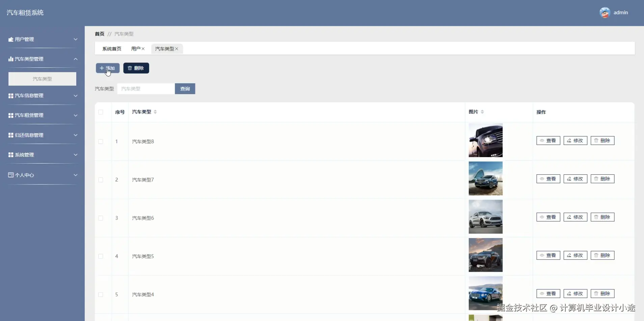644x321 pixels.
Task: Expand the 汽车租赁管理 chevron
Action: tap(76, 115)
